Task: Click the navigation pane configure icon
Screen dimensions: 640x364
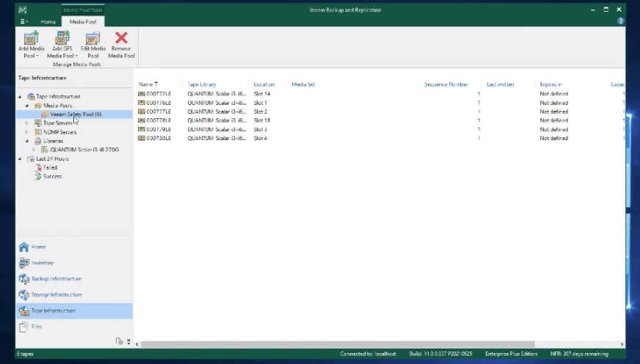Action: click(x=119, y=341)
